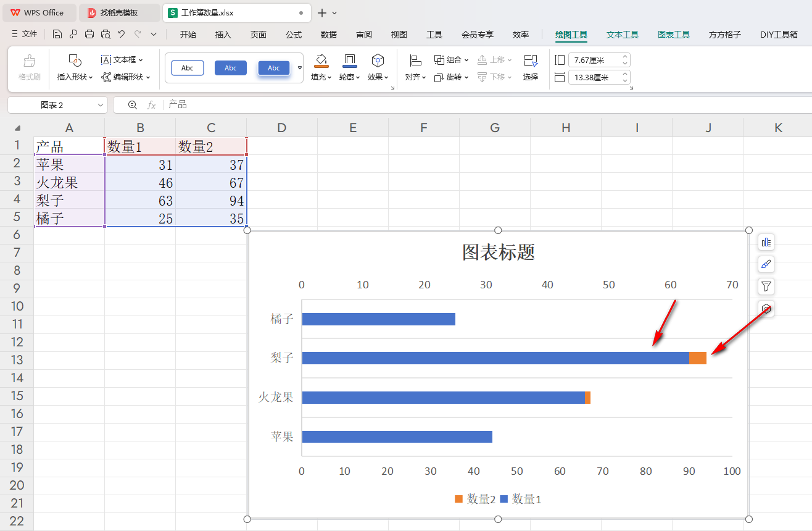Click the chart elements icon beside chart
The height and width of the screenshot is (531, 812).
[766, 242]
